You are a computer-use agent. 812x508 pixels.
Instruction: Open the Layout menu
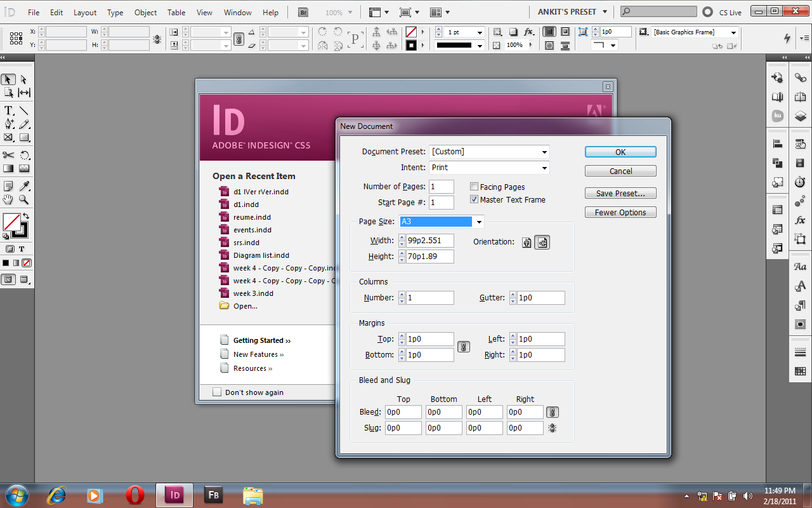(x=85, y=13)
